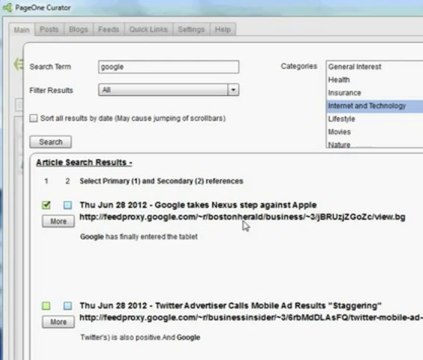Open the Quick Links tab
Viewport: 423px width, 360px height.
tap(148, 29)
